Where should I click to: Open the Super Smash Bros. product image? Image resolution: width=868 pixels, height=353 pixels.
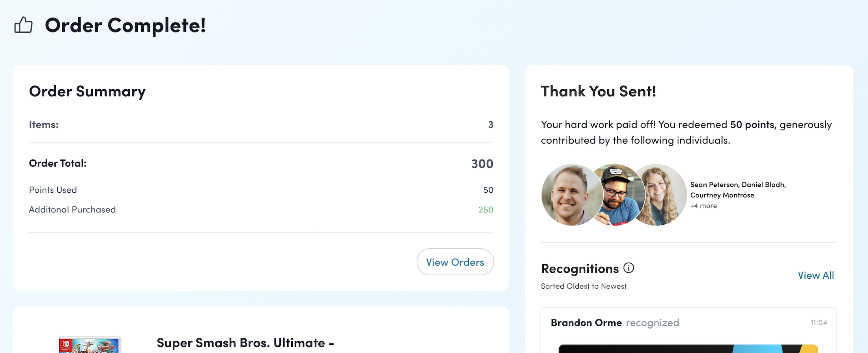[90, 345]
